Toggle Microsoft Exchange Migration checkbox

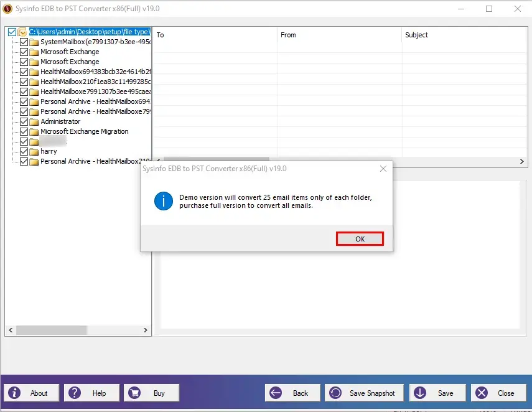24,131
